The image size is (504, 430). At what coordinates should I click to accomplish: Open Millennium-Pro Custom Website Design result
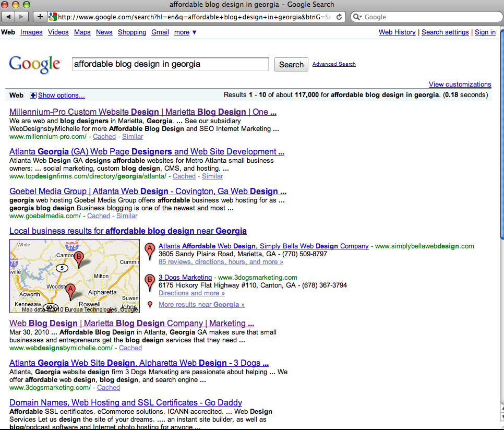click(143, 112)
